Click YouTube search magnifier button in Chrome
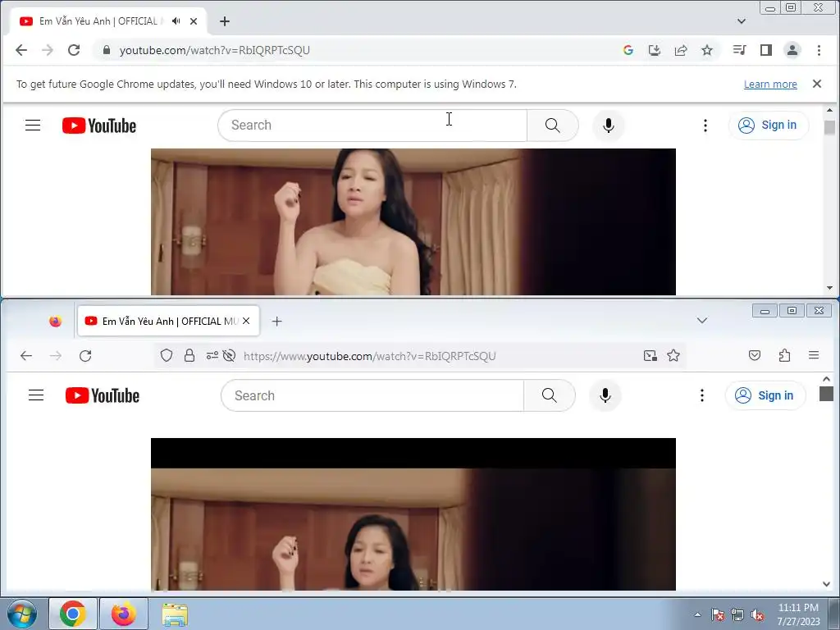The width and height of the screenshot is (840, 630). pos(552,126)
